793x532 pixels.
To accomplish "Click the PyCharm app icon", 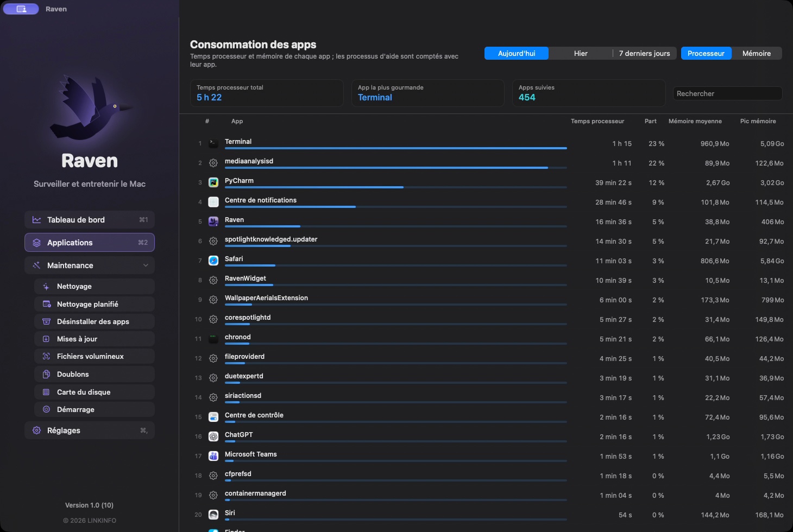I will click(213, 182).
